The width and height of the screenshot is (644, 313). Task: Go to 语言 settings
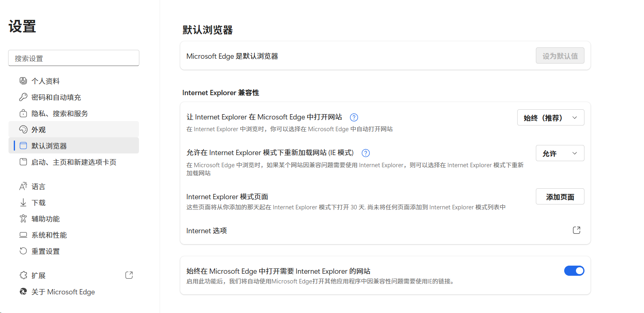74,186
